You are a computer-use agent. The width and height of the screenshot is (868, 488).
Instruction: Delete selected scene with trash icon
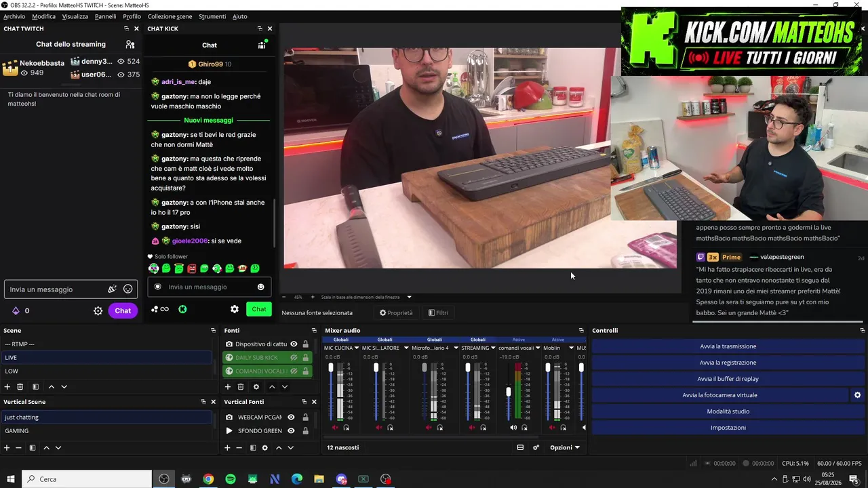(20, 386)
